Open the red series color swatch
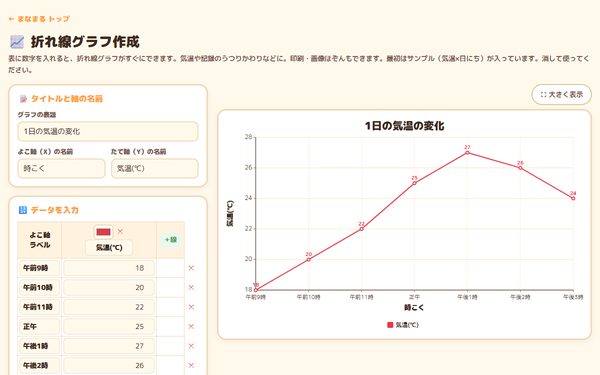Viewport: 600px width, 375px height. (103, 232)
